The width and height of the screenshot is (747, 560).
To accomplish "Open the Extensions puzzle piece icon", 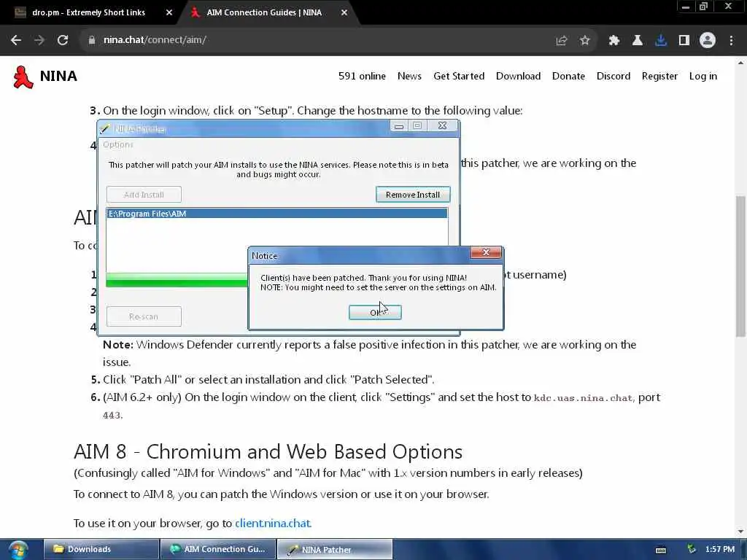I will (614, 41).
